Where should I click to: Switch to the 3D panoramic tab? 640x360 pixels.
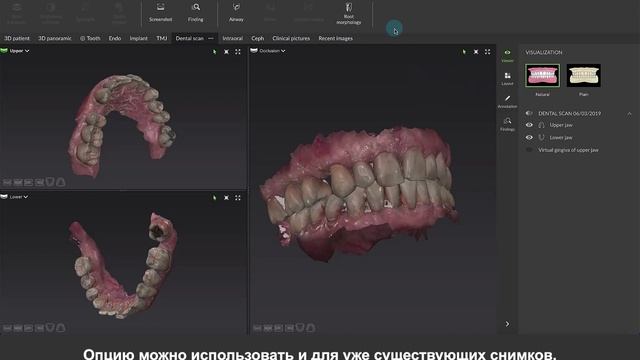click(x=55, y=38)
